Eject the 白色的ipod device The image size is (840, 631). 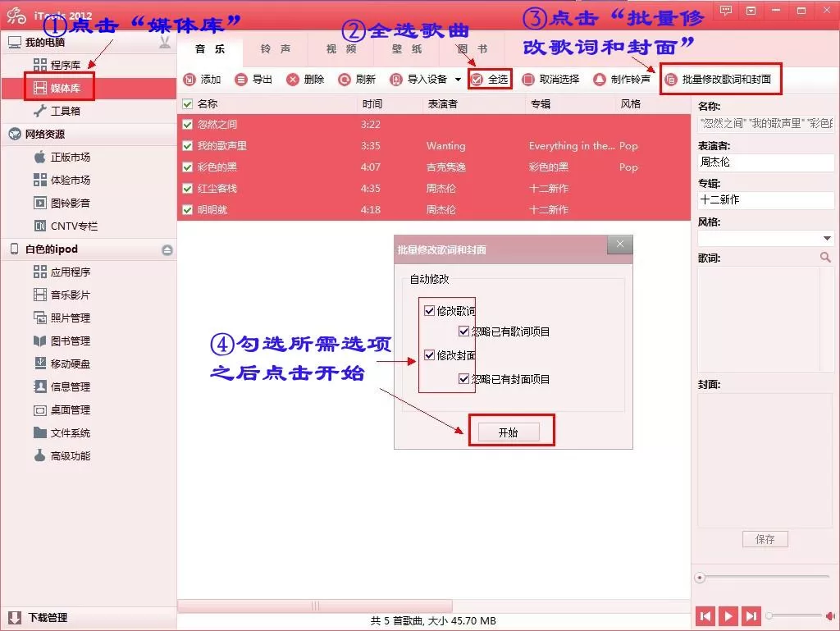tap(167, 249)
